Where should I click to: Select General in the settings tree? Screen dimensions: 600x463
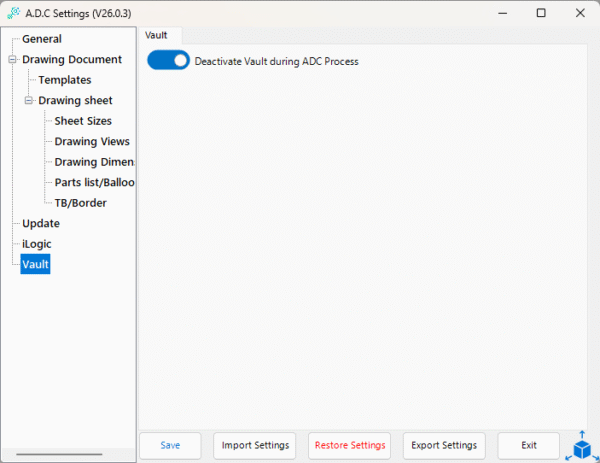click(42, 39)
